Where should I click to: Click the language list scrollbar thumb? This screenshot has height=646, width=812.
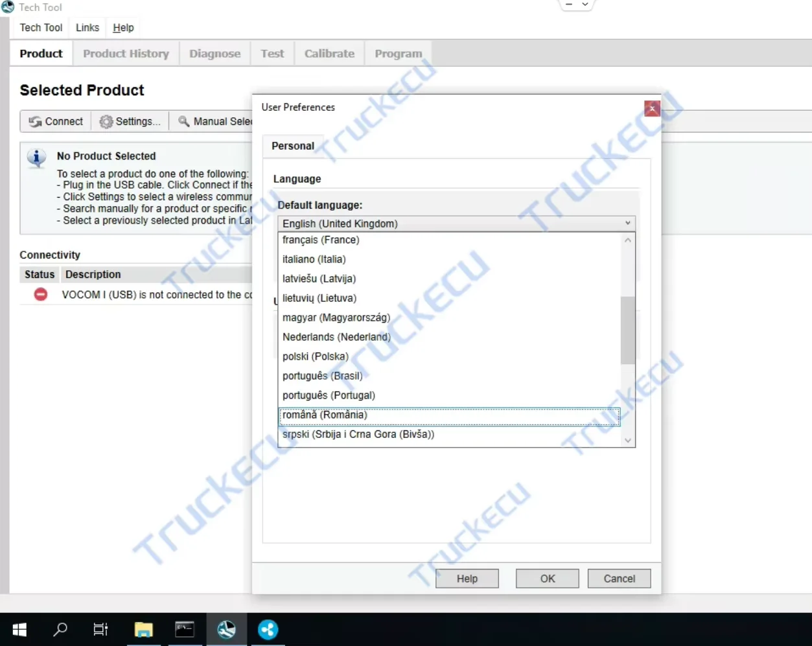(x=628, y=330)
